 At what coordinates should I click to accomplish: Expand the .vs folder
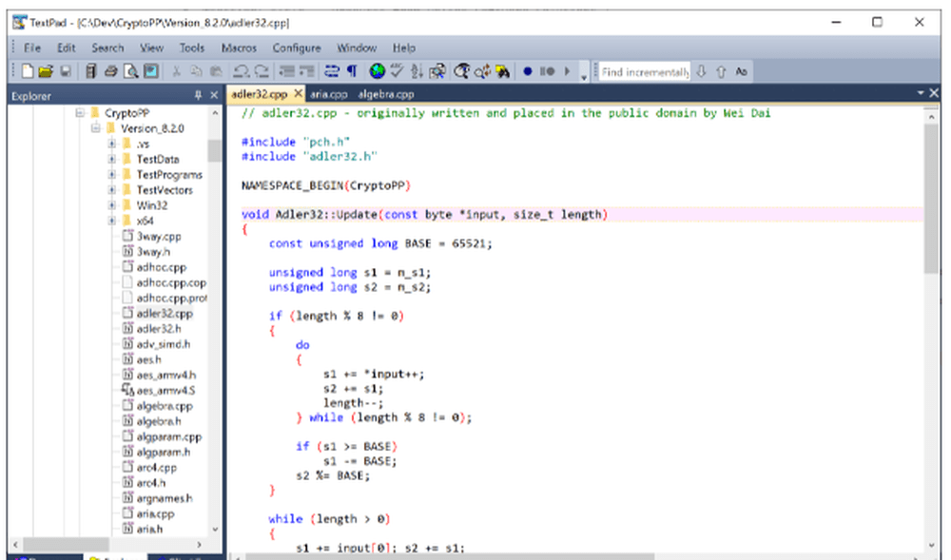point(111,144)
